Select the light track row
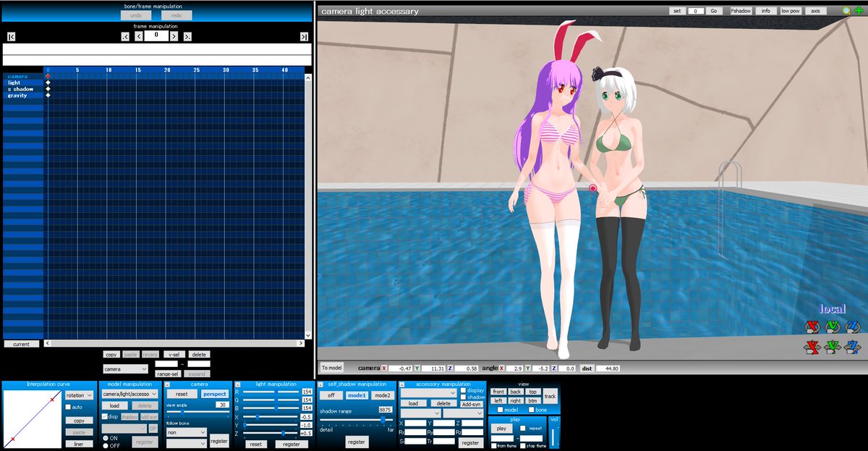This screenshot has width=868, height=451. pos(23,83)
